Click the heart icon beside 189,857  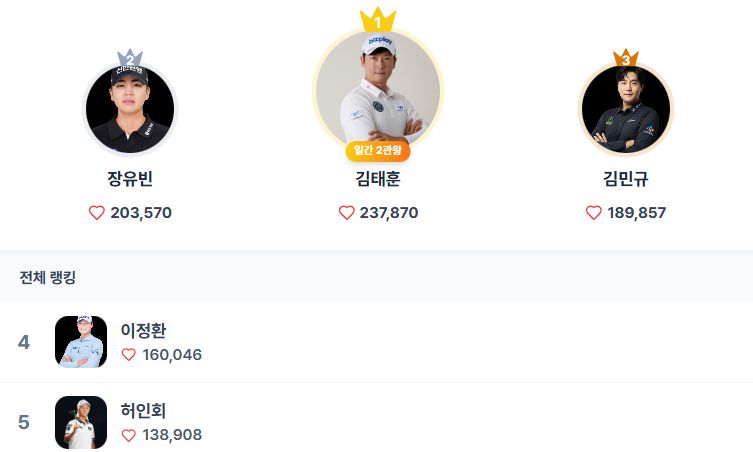tap(593, 213)
